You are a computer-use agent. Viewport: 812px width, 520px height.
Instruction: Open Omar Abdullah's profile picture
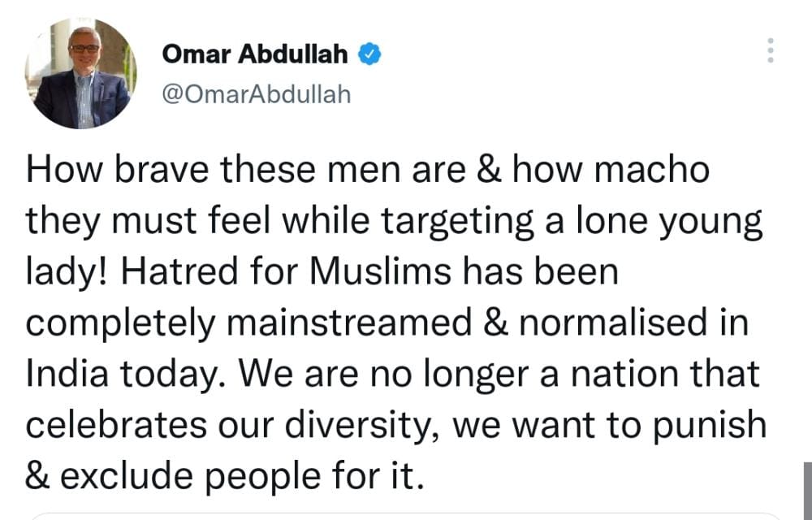pyautogui.click(x=81, y=74)
